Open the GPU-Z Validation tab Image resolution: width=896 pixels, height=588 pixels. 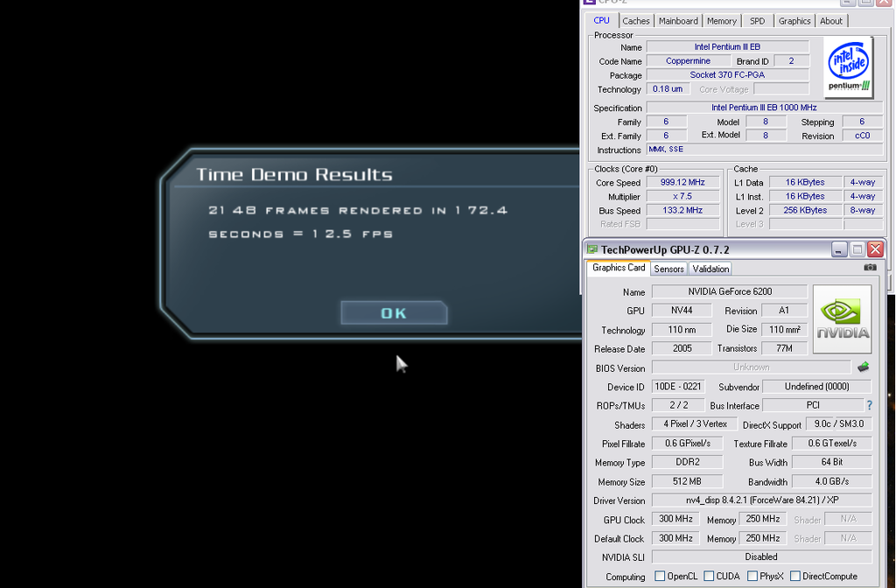click(x=710, y=269)
